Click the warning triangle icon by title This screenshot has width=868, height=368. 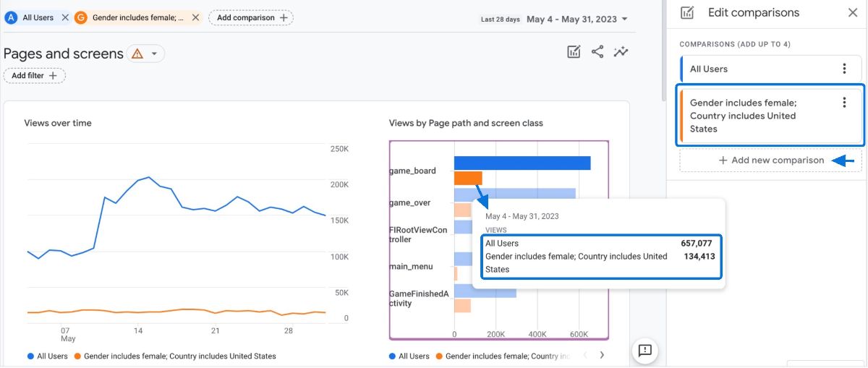tap(137, 54)
